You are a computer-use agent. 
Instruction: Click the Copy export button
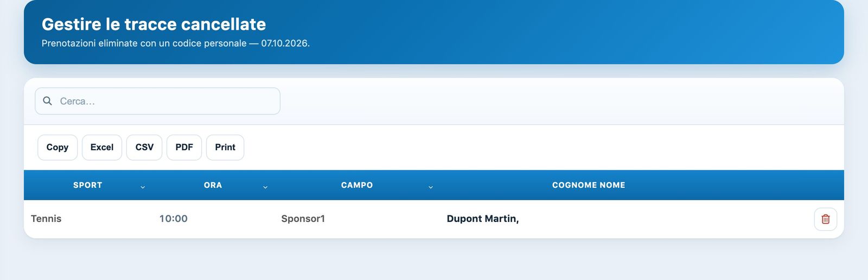click(x=58, y=147)
